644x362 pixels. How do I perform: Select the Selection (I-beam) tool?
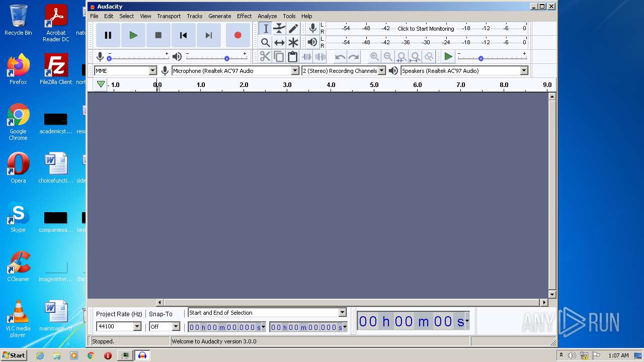click(266, 29)
